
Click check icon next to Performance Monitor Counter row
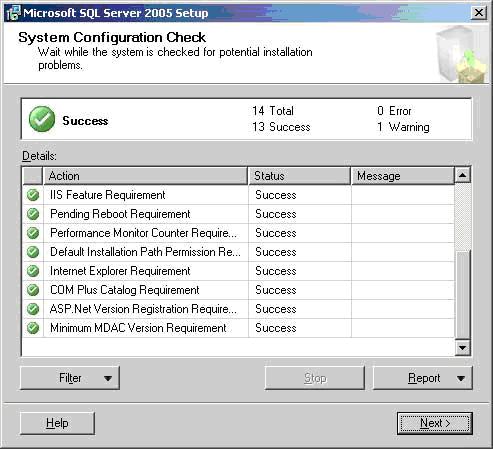click(33, 233)
